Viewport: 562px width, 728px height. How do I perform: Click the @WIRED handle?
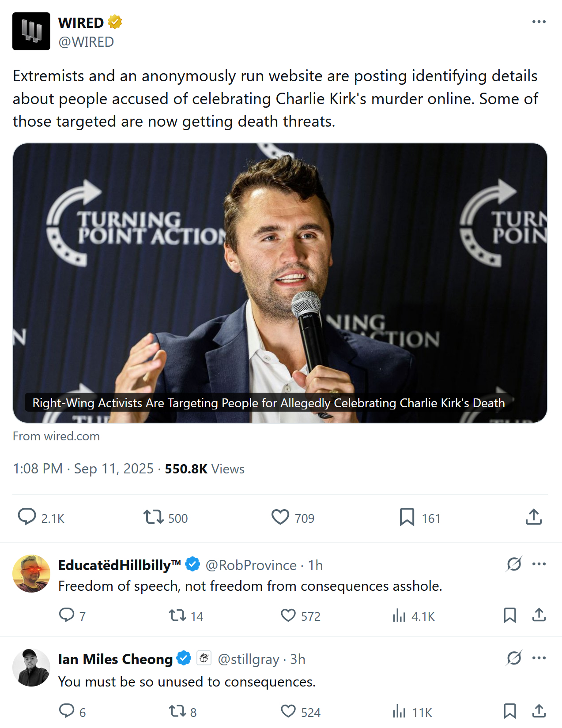(86, 42)
